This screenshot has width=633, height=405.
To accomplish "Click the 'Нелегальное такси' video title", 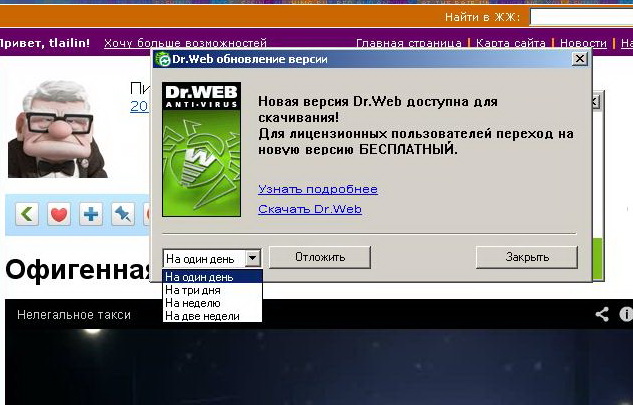I will (x=74, y=315).
